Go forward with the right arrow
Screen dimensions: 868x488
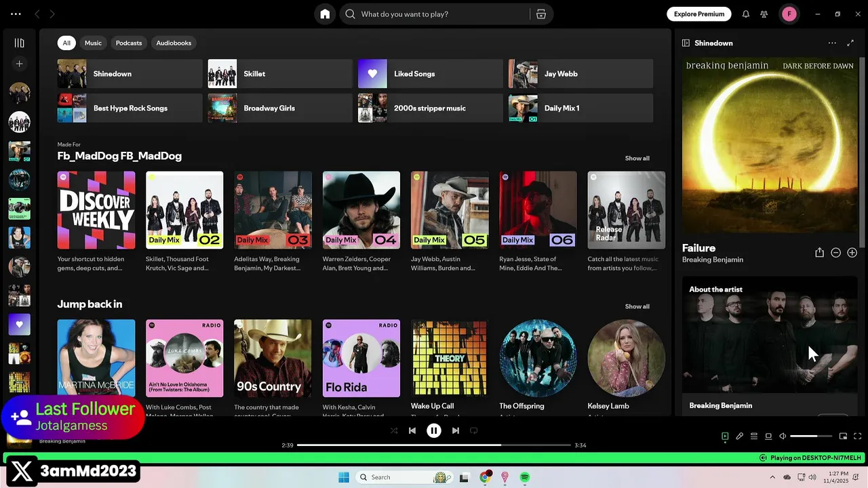coord(52,14)
